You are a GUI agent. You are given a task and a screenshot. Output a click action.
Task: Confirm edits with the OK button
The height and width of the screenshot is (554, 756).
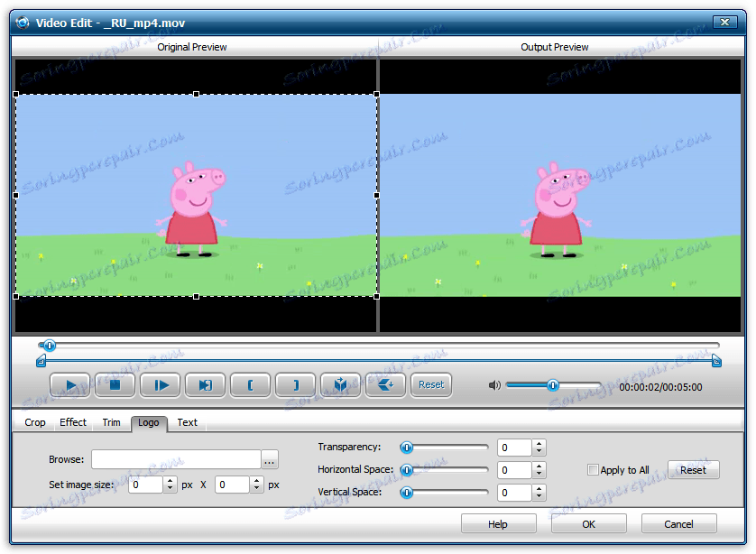point(588,523)
